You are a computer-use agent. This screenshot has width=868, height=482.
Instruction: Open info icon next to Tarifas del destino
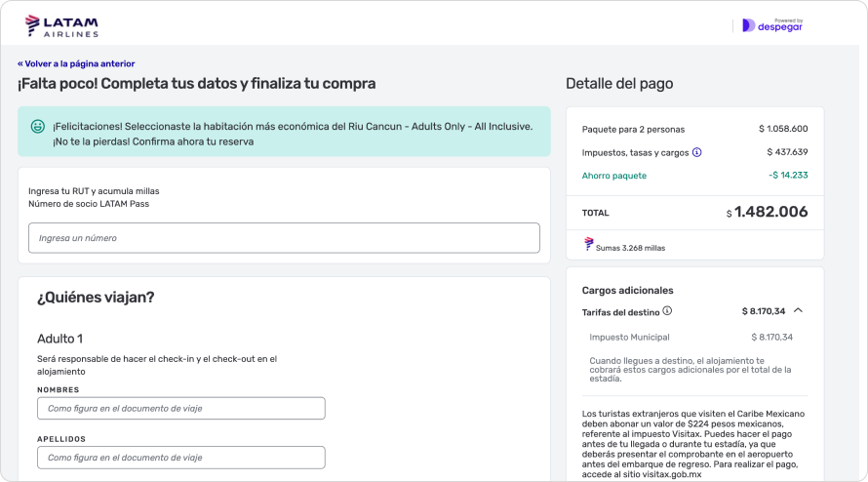pyautogui.click(x=668, y=311)
